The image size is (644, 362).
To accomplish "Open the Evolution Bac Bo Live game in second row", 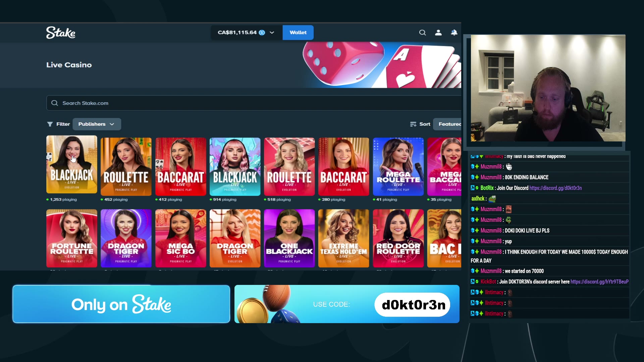I will tap(444, 238).
